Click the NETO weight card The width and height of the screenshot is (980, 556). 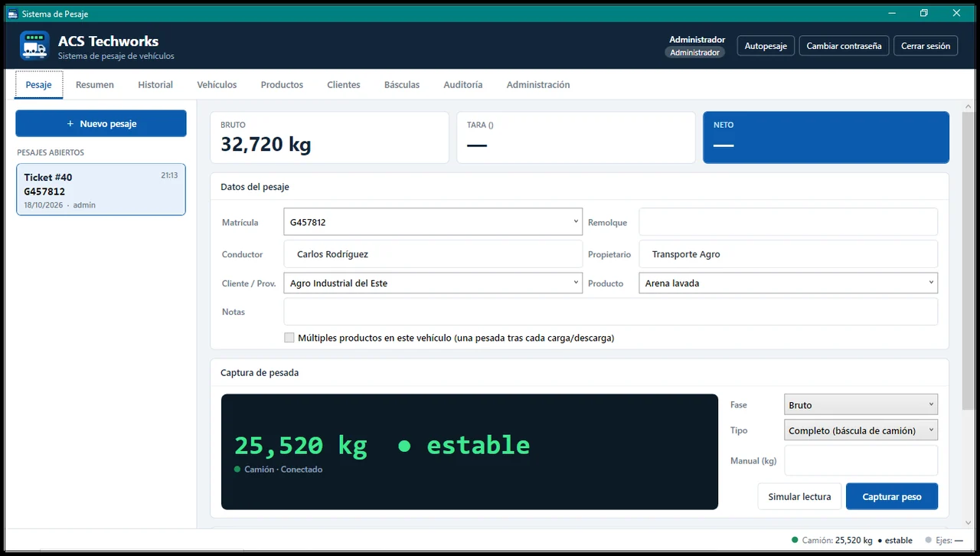826,138
